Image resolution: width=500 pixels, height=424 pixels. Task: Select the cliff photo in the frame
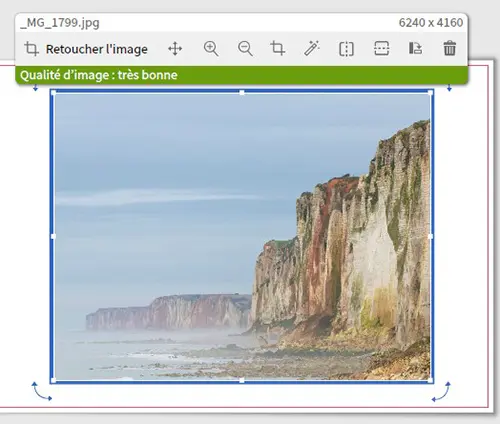242,236
